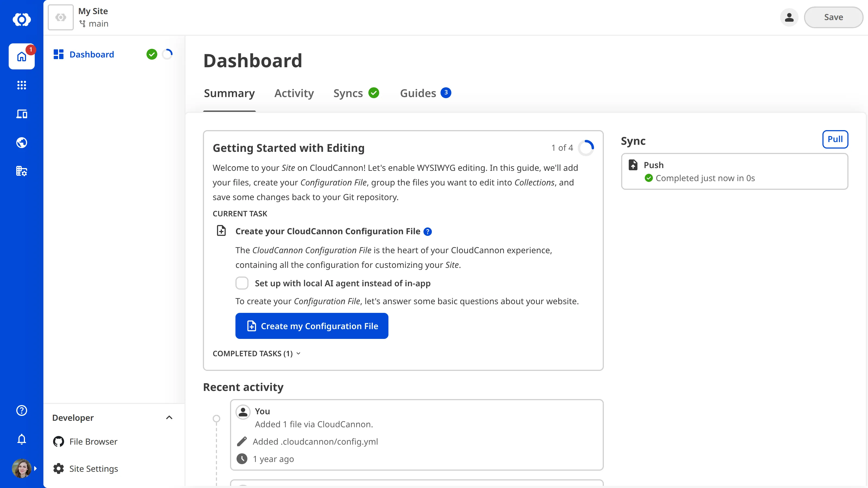Click the help icon beside Configuration File heading

pyautogui.click(x=427, y=232)
